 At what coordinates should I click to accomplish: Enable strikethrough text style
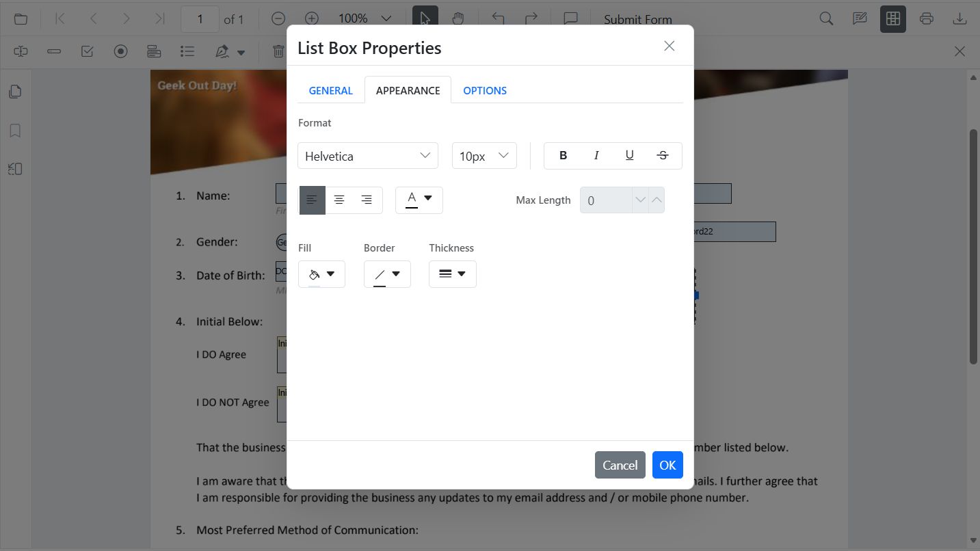tap(662, 155)
